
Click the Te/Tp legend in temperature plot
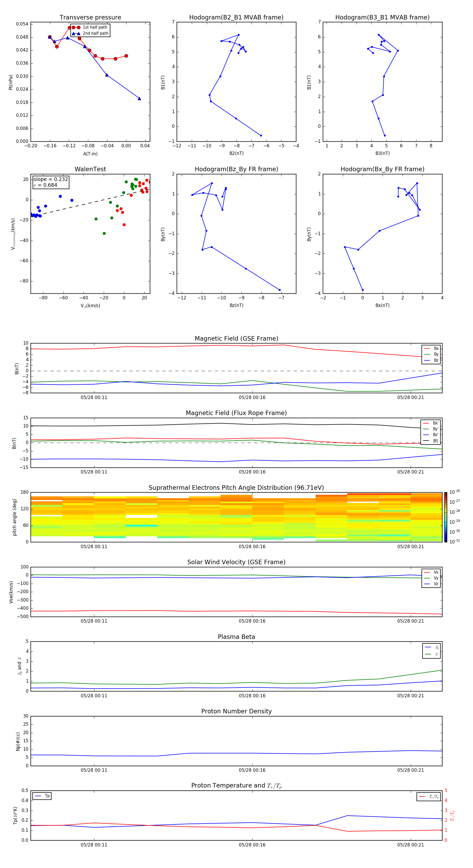click(429, 796)
